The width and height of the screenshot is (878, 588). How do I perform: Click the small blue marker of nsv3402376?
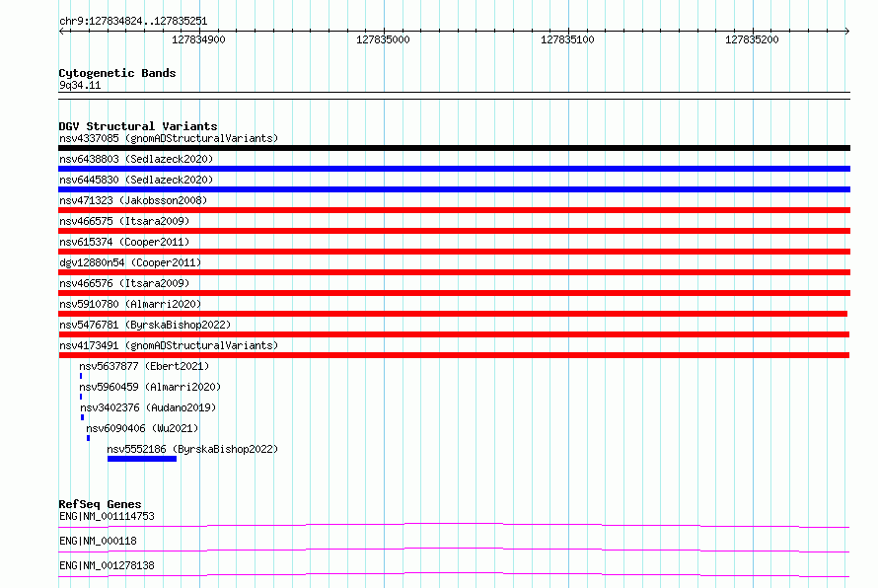tap(82, 417)
